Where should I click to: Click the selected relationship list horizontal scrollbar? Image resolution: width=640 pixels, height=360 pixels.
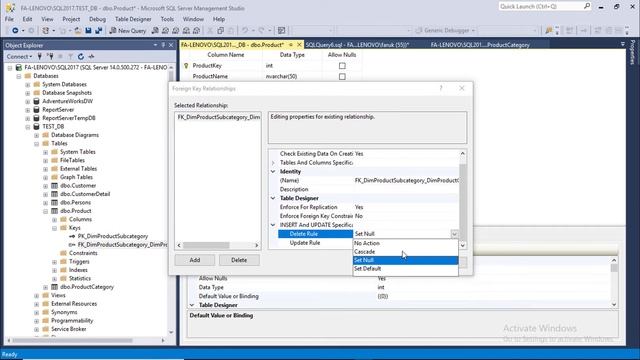[x=218, y=245]
